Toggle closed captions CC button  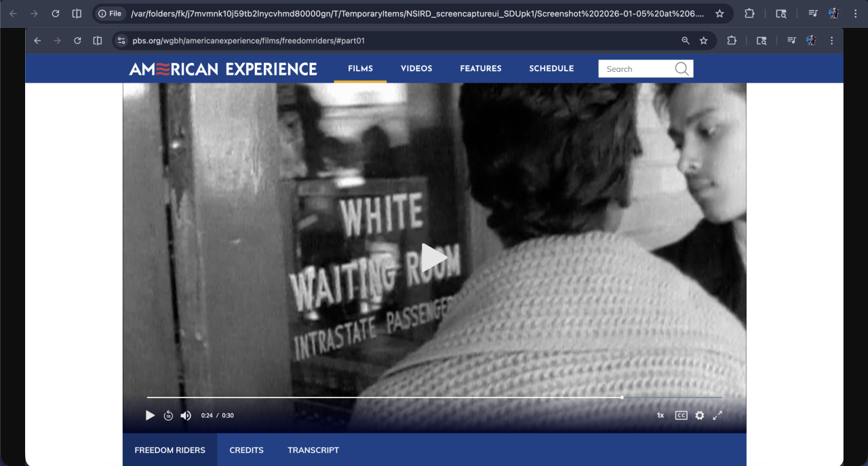point(682,415)
